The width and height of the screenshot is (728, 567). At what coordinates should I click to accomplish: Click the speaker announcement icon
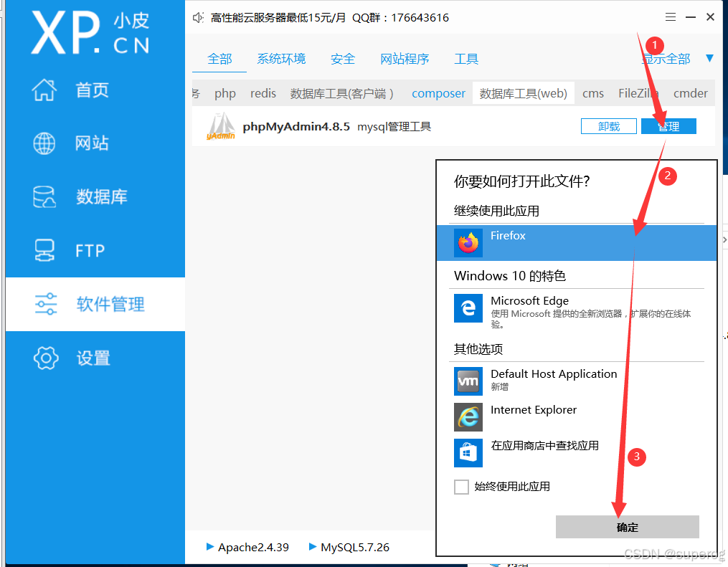tap(198, 18)
